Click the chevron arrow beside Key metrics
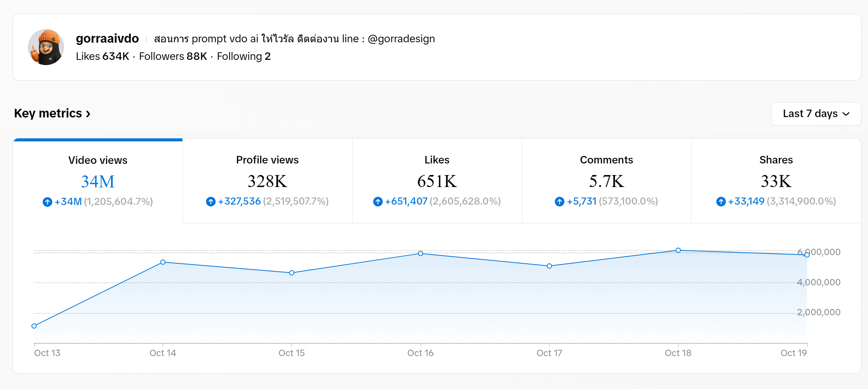This screenshot has width=868, height=389. point(88,114)
